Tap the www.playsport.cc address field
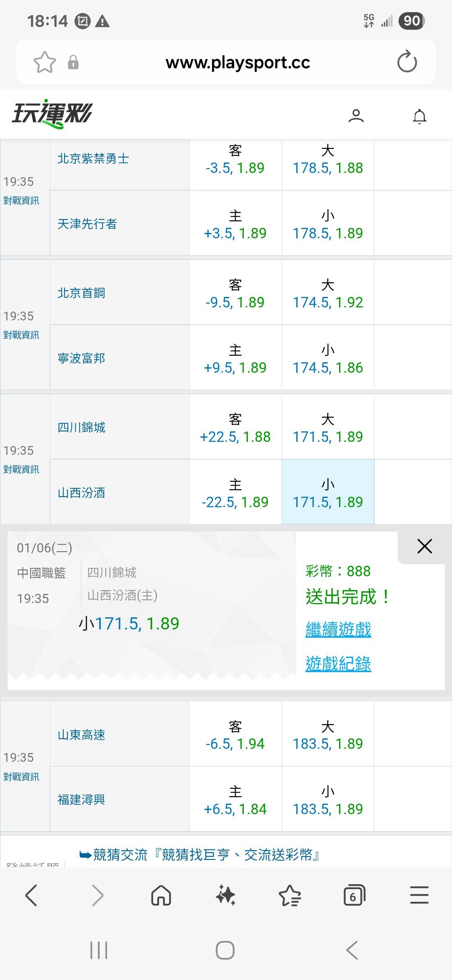452x980 pixels. pyautogui.click(x=238, y=62)
